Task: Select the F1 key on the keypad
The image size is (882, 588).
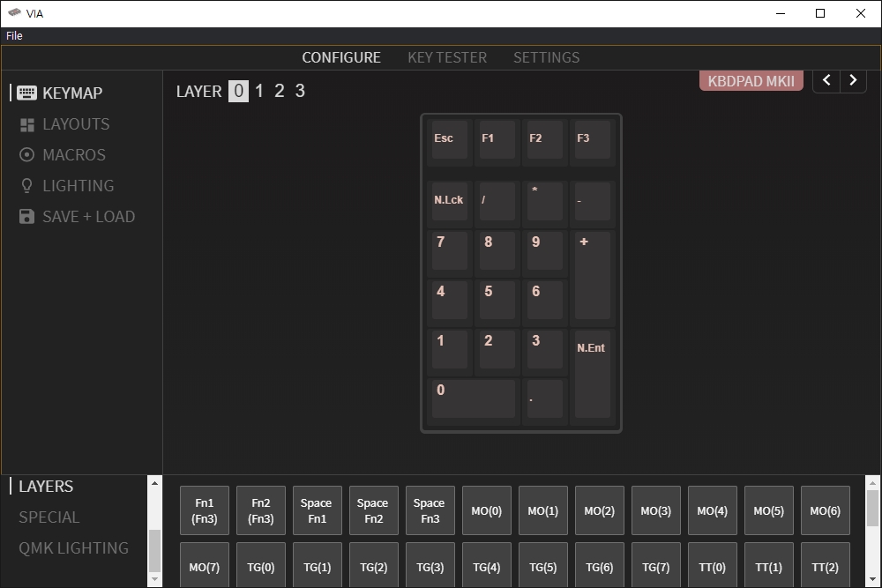Action: pyautogui.click(x=497, y=142)
